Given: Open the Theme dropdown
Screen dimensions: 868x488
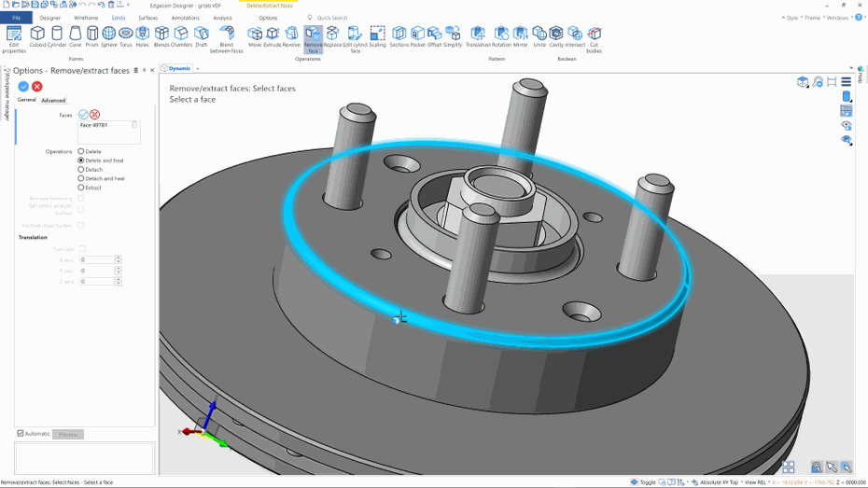Looking at the screenshot, I should [812, 18].
